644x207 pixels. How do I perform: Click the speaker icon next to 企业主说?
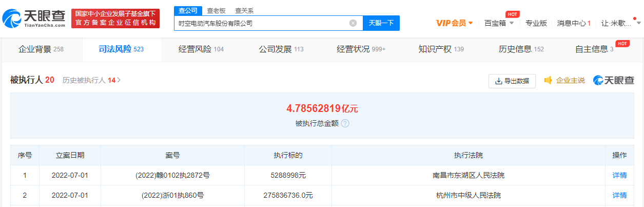pyautogui.click(x=548, y=80)
